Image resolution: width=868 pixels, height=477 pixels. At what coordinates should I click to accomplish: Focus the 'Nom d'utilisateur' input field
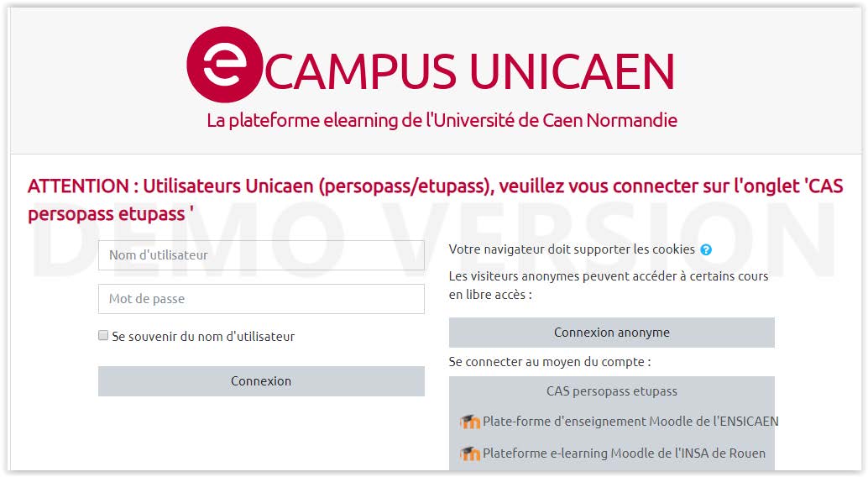click(261, 254)
